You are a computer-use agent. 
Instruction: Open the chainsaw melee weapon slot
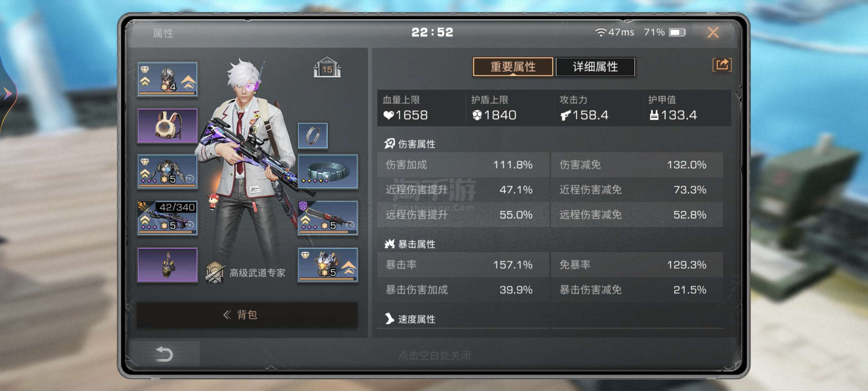point(327,218)
